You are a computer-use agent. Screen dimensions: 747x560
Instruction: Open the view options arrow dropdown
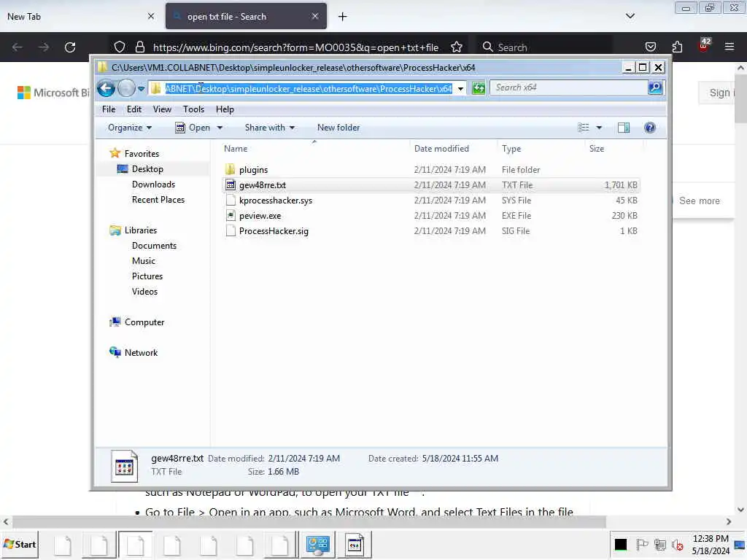[600, 128]
